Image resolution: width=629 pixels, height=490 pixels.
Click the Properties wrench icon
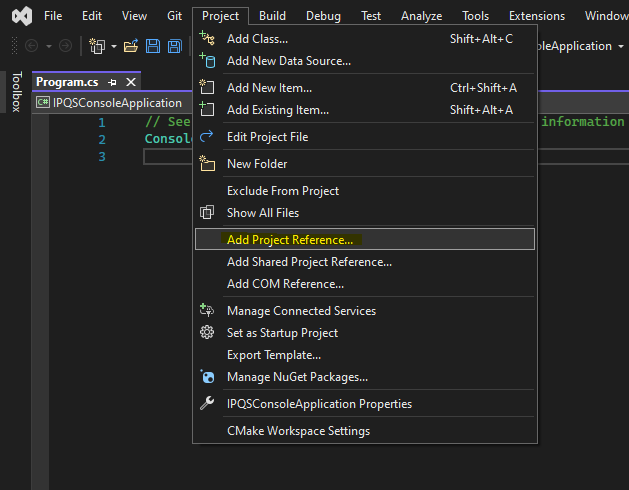(x=207, y=403)
